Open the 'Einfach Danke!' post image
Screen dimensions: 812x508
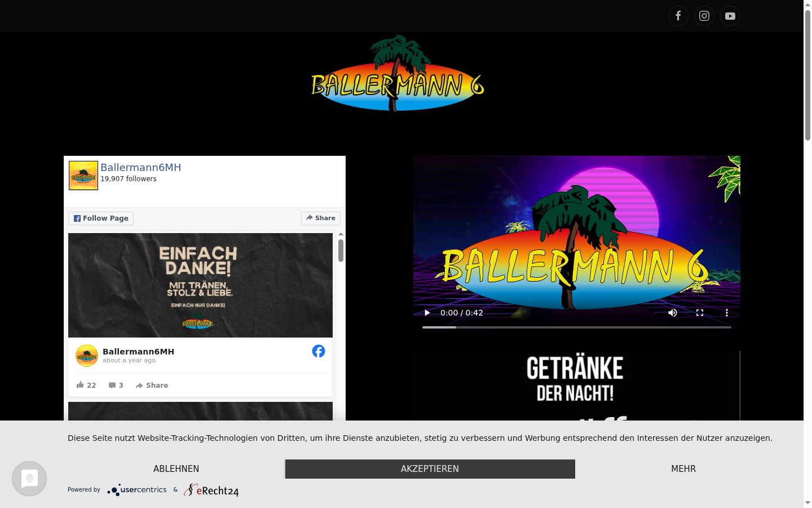tap(200, 285)
